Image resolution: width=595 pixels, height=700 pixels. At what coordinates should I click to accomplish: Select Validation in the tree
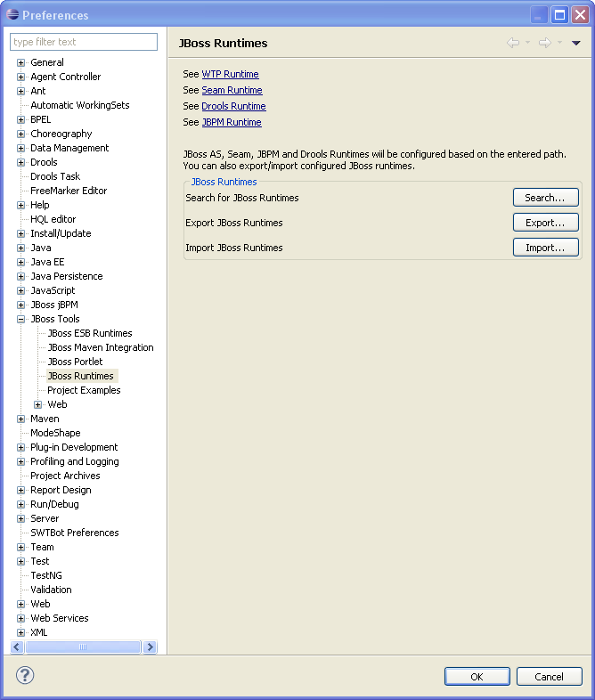pyautogui.click(x=51, y=590)
